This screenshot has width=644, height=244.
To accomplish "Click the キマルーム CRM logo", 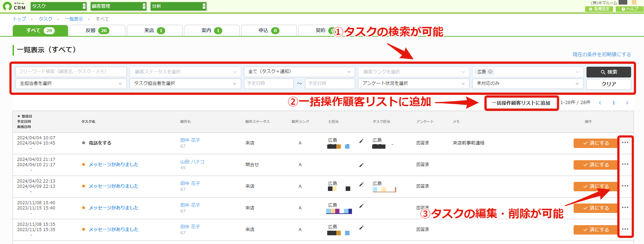I will coord(14,6).
